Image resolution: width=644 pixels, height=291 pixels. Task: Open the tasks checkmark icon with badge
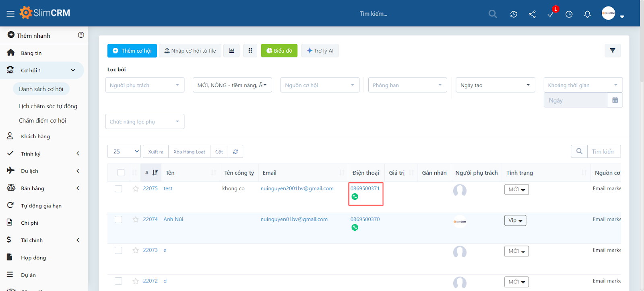pos(551,14)
